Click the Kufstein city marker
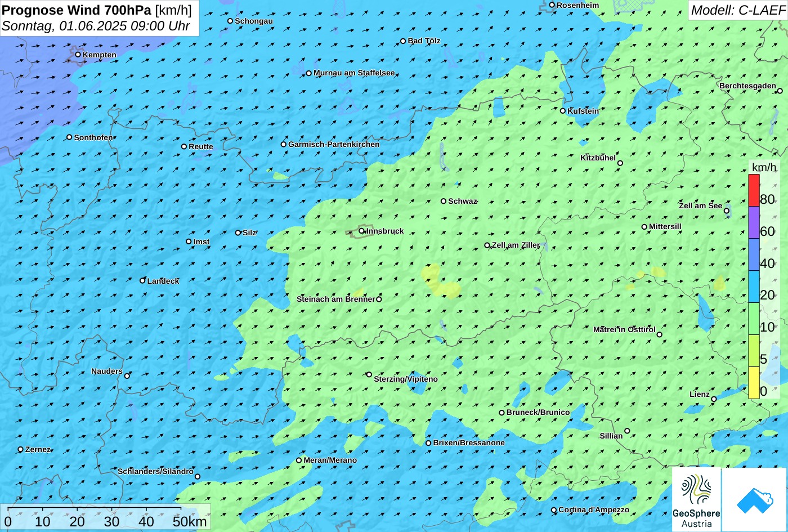Viewport: 788px width, 532px height. (563, 111)
